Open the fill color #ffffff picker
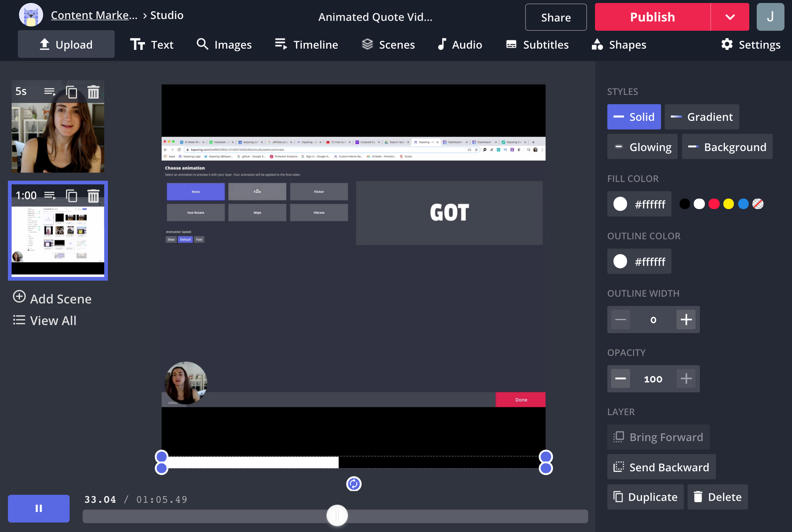The image size is (792, 532). [x=639, y=204]
